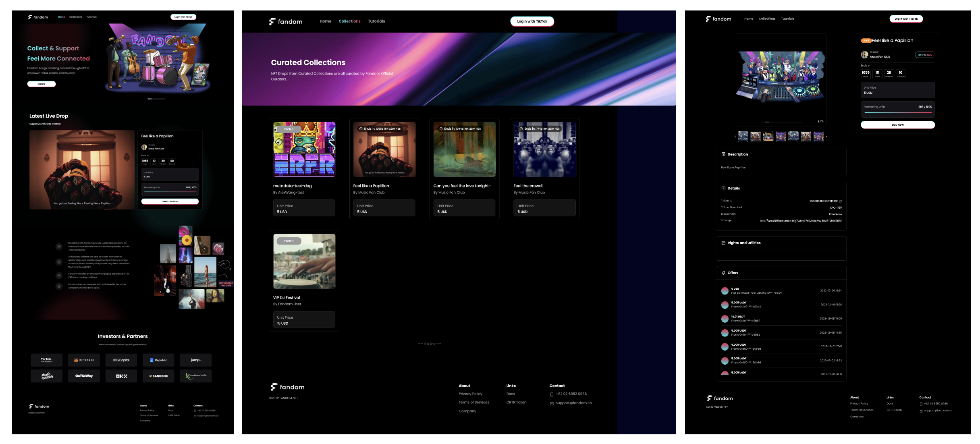Click the envelope icon in the Collections page footer

552,403
